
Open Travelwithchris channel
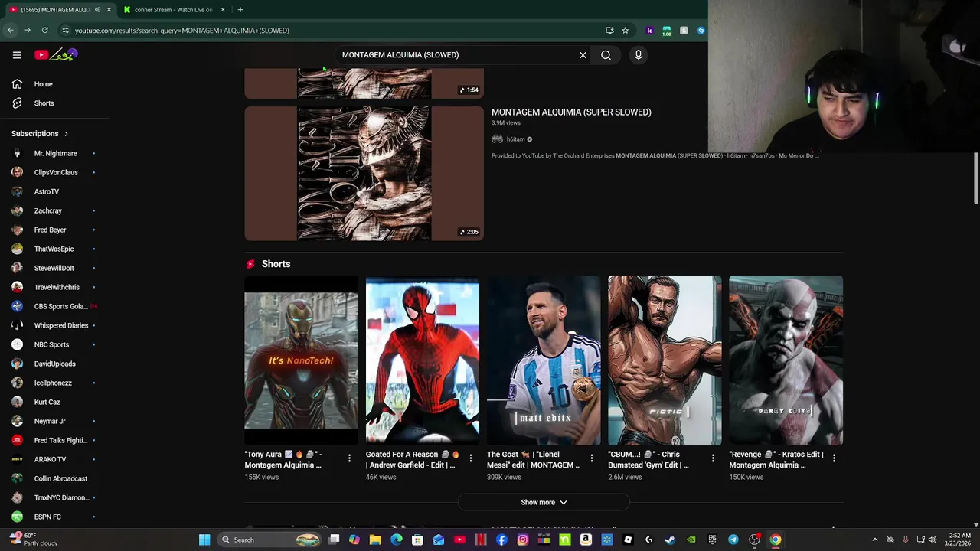tap(55, 287)
